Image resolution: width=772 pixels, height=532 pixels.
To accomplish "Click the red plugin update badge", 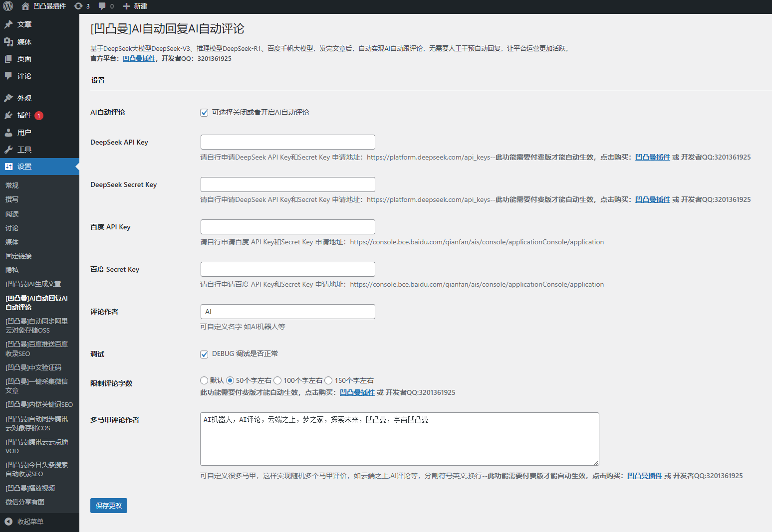I will [39, 116].
